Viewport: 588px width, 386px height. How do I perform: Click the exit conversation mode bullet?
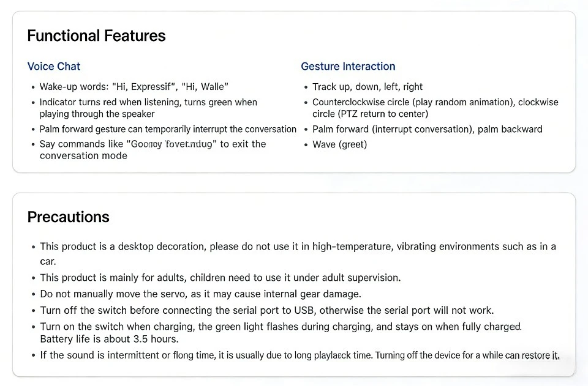tap(153, 150)
